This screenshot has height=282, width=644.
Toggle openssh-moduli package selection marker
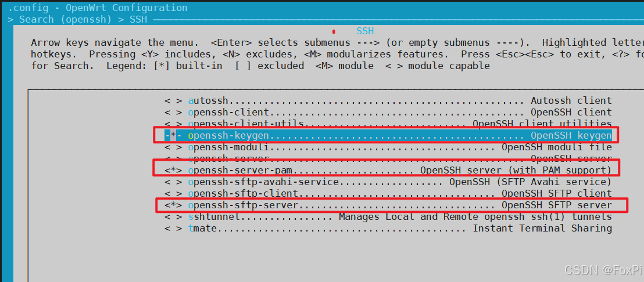(x=173, y=147)
